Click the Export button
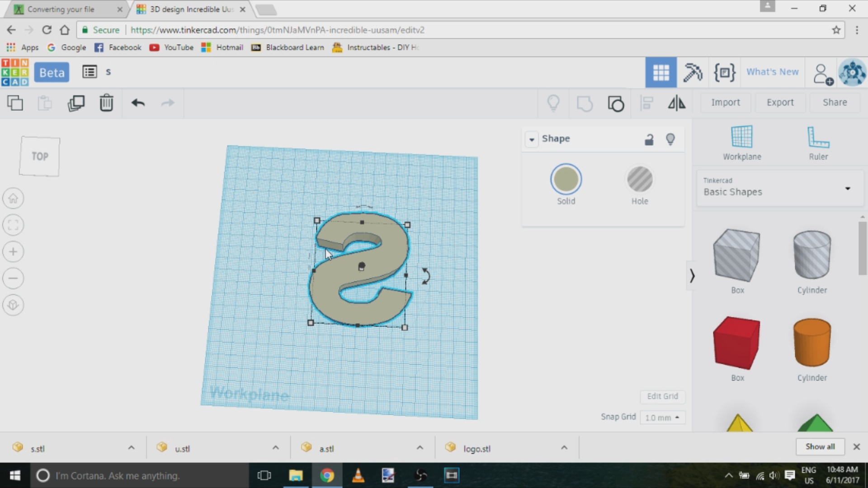Viewport: 868px width, 488px height. coord(780,103)
